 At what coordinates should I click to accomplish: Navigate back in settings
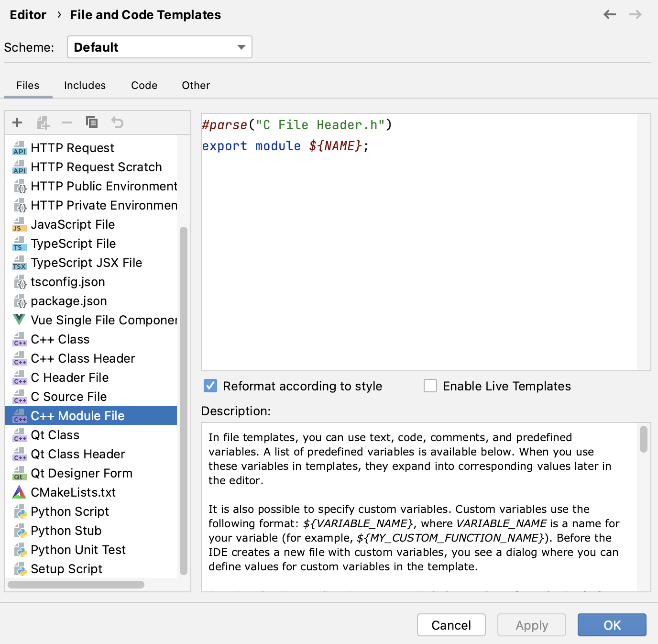(609, 14)
